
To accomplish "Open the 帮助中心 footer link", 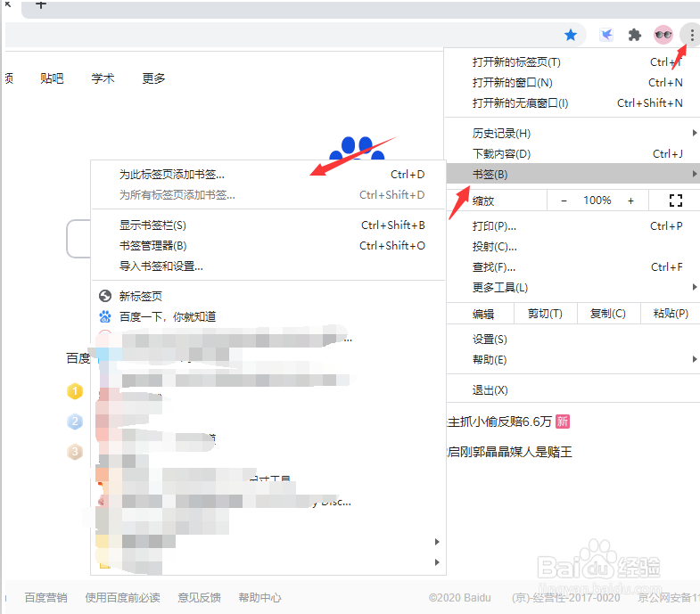I will (259, 597).
